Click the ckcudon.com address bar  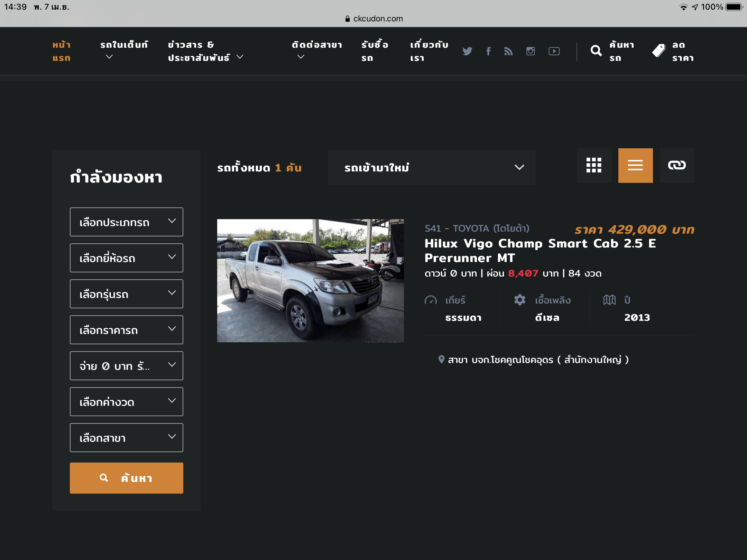(374, 19)
